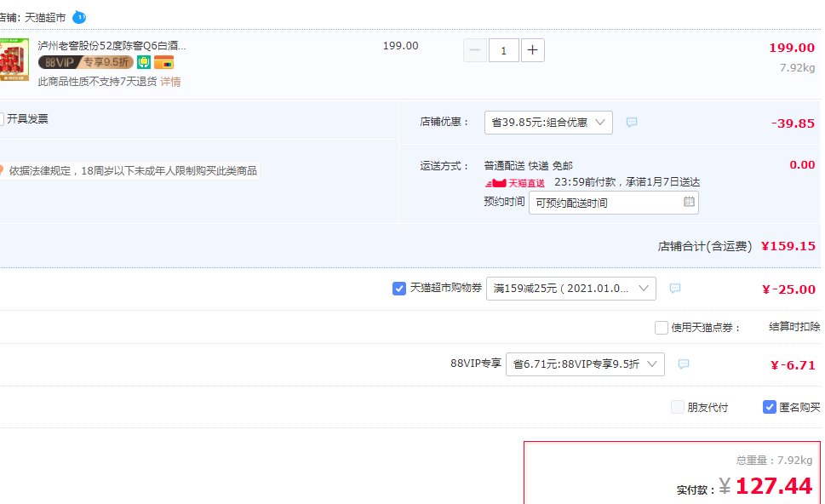825x504 pixels.
Task: Click the 可预约配送时间 field
Action: [614, 203]
